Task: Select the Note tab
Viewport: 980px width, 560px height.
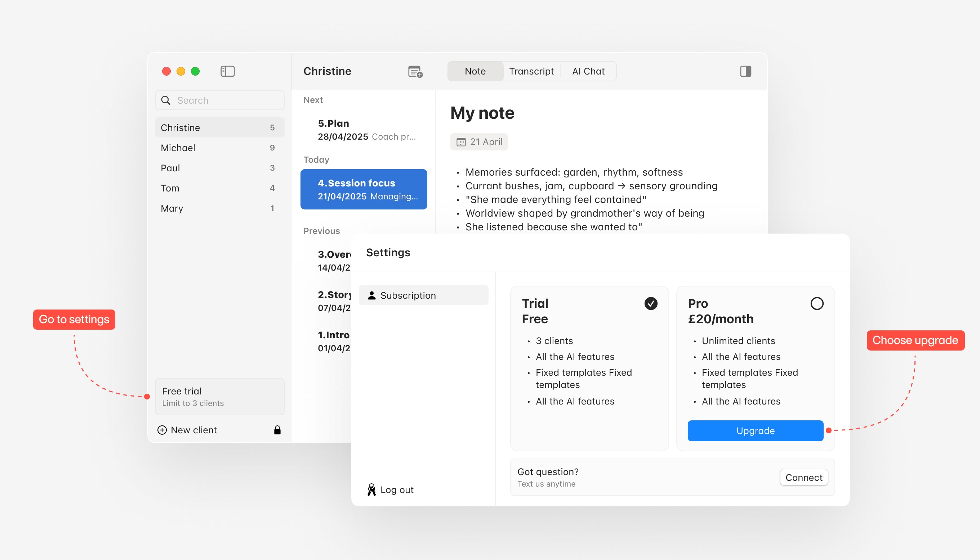Action: click(x=475, y=72)
